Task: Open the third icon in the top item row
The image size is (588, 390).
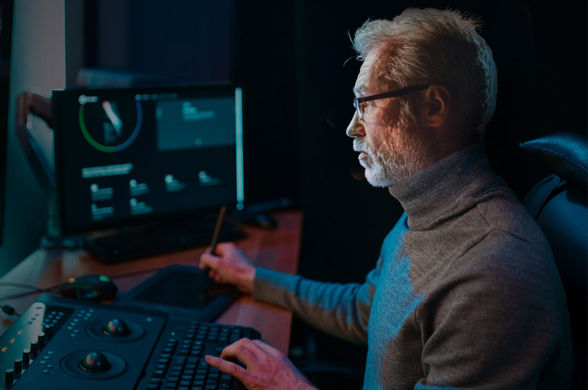Action: point(169,178)
